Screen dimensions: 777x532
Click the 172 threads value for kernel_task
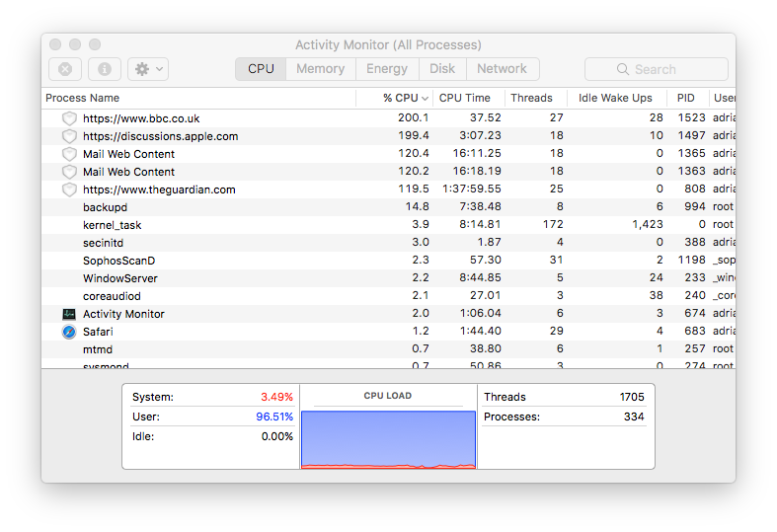coord(553,224)
